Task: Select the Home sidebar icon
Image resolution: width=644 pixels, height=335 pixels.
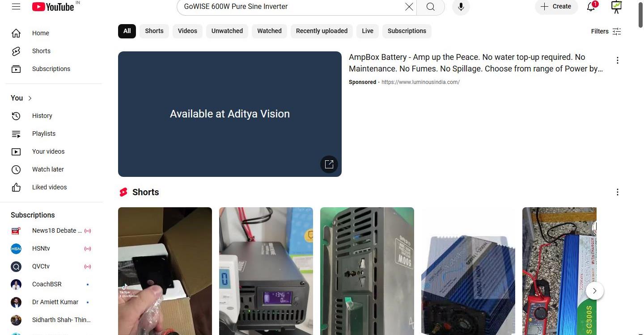Action: coord(16,33)
